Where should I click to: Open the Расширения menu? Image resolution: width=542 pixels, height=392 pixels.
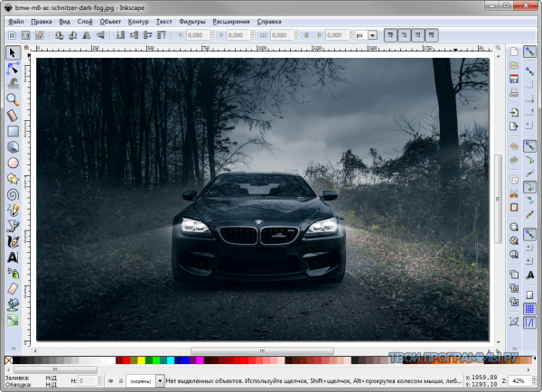(231, 22)
